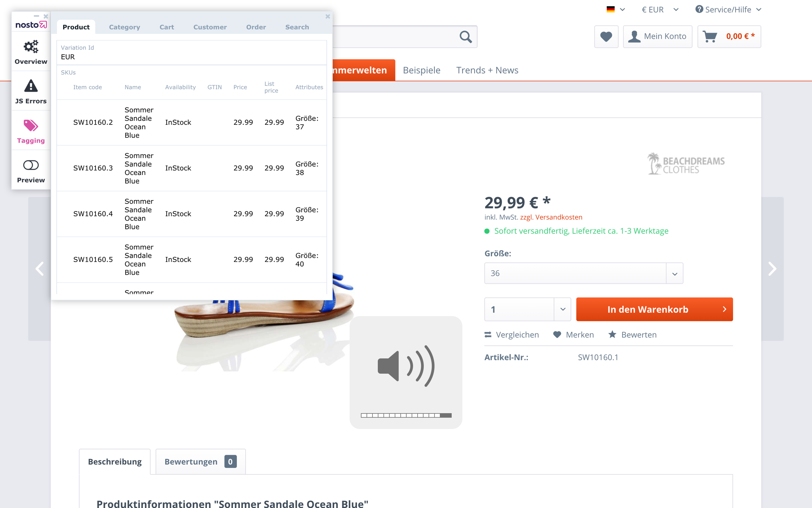
Task: Switch to the Category tab
Action: click(x=124, y=27)
